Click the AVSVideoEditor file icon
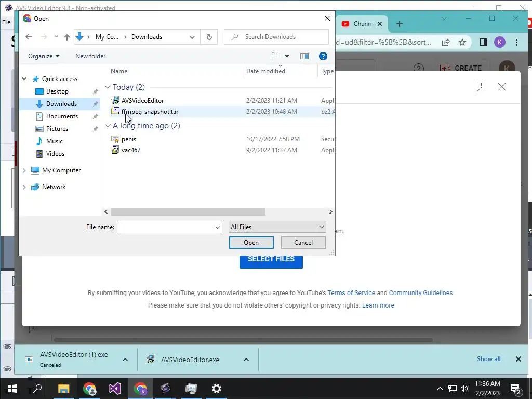 [115, 100]
